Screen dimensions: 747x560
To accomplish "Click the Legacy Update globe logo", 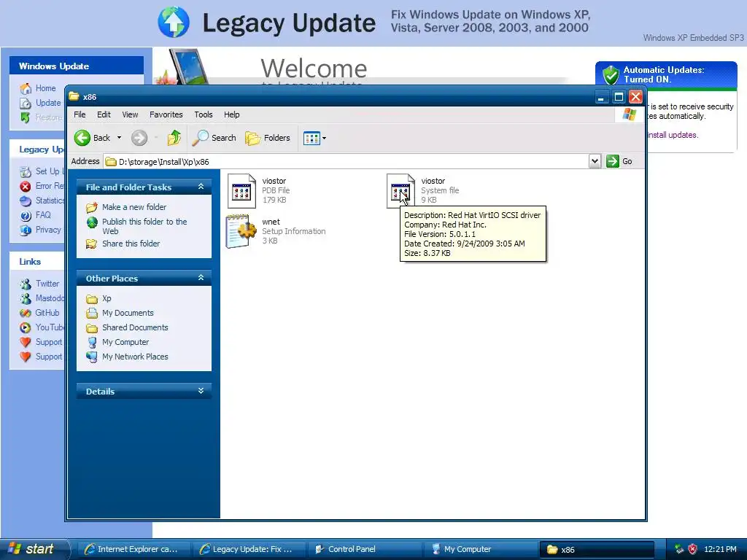I will 174,23.
